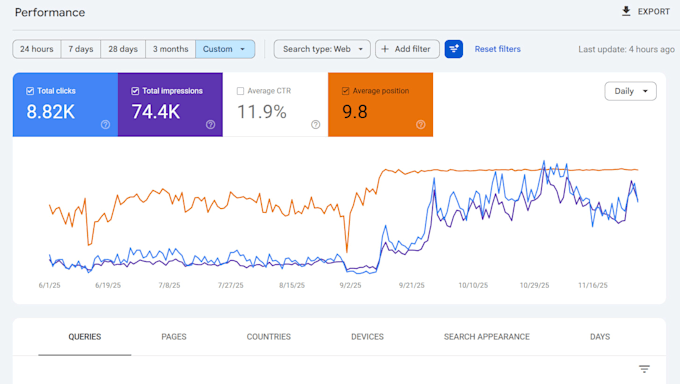Click the 10/29/25 axis label
680x384 pixels.
click(x=534, y=285)
